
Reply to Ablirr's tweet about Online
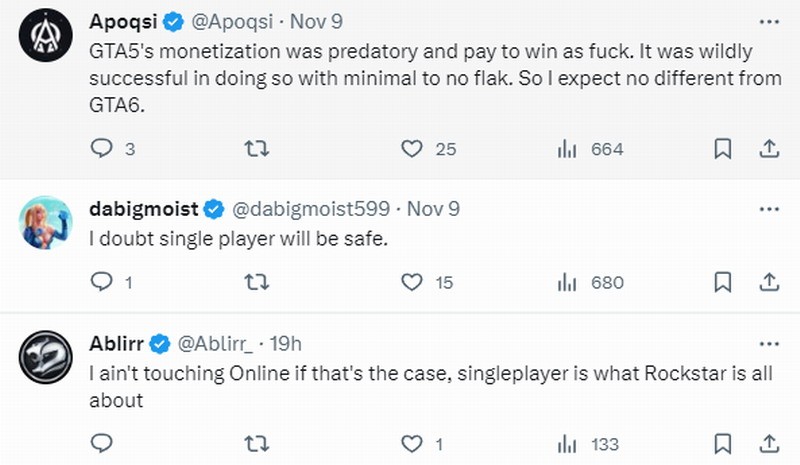pos(100,443)
